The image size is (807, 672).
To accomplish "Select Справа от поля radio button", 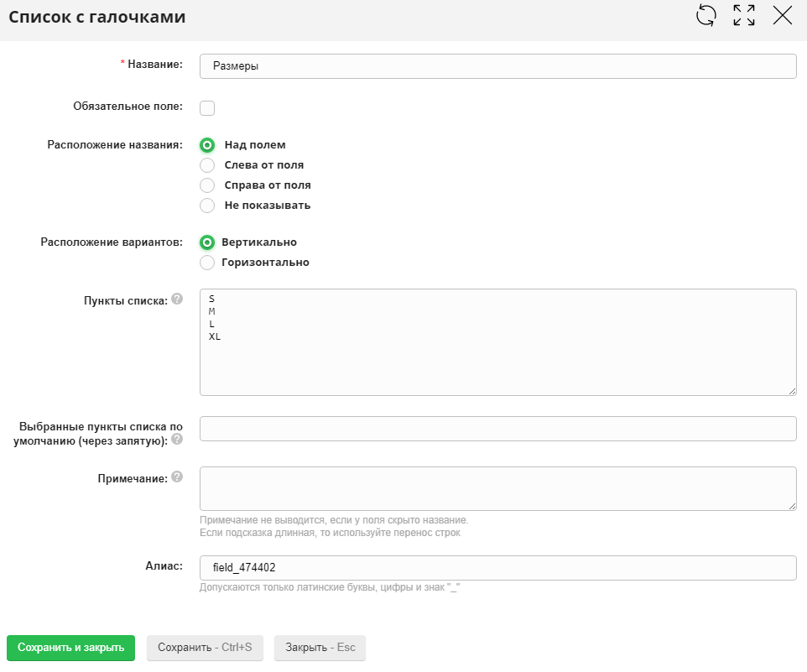I will tap(207, 185).
